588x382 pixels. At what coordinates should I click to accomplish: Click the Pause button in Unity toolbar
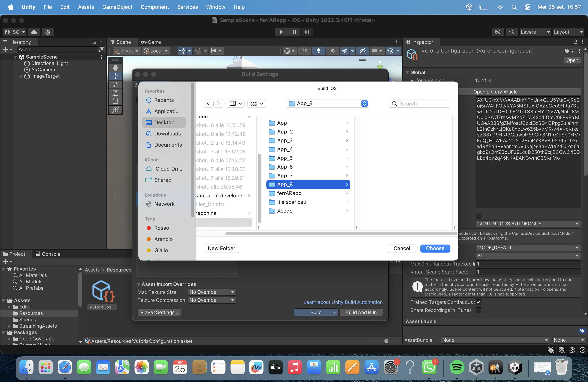(x=294, y=32)
